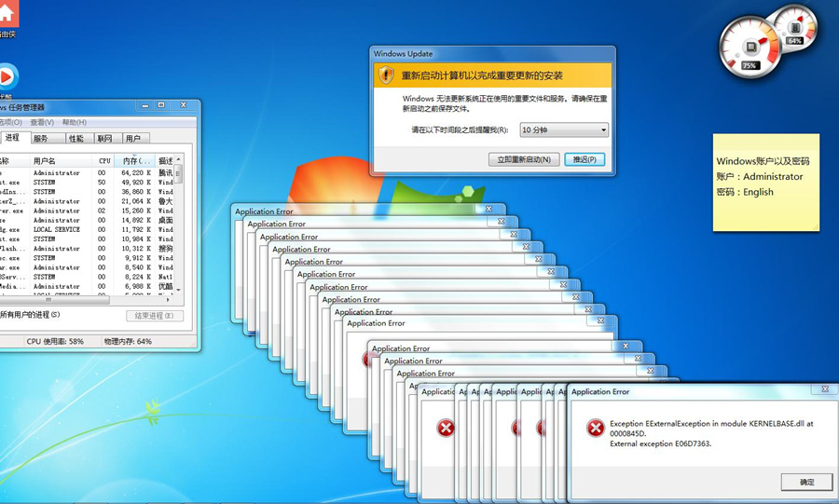Open the remind-me interval dropdown showing 10 分钟
The height and width of the screenshot is (504, 839).
(x=564, y=129)
